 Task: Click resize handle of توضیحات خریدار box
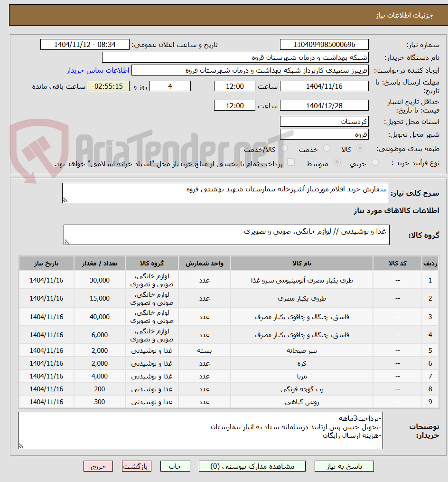21,446
